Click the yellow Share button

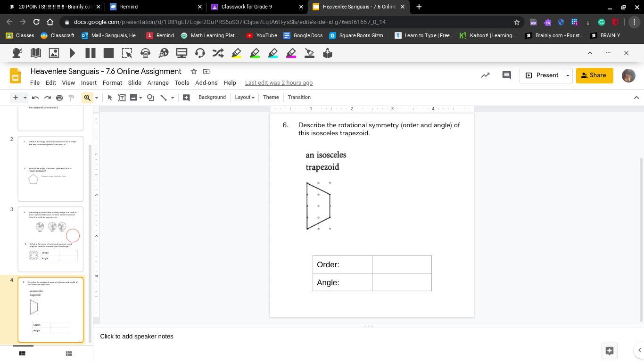click(x=594, y=75)
